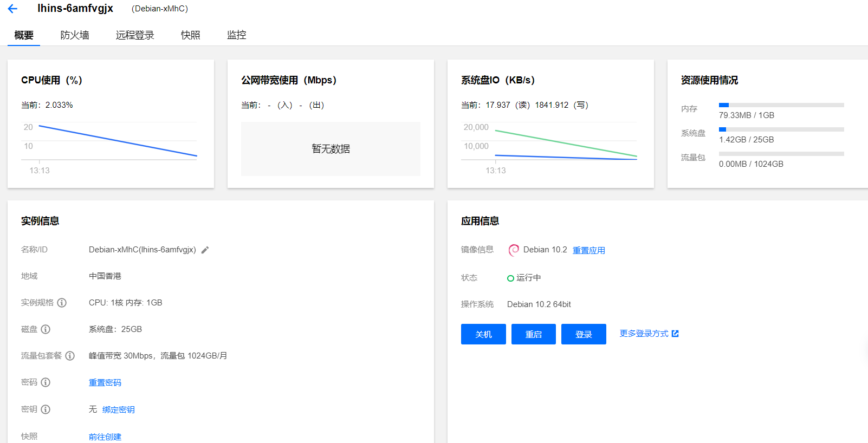The width and height of the screenshot is (868, 443).
Task: Select the 概要 tab
Action: click(24, 35)
